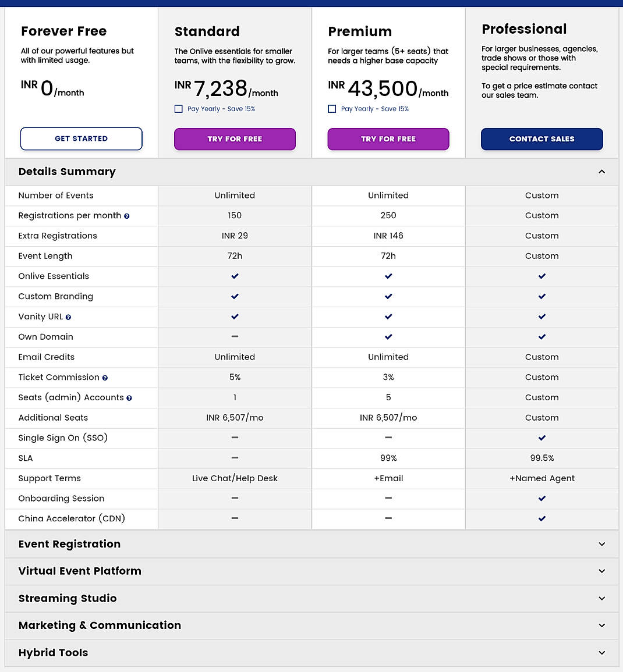The width and height of the screenshot is (623, 672).
Task: Click the Vanity URL info icon
Action: pyautogui.click(x=69, y=317)
